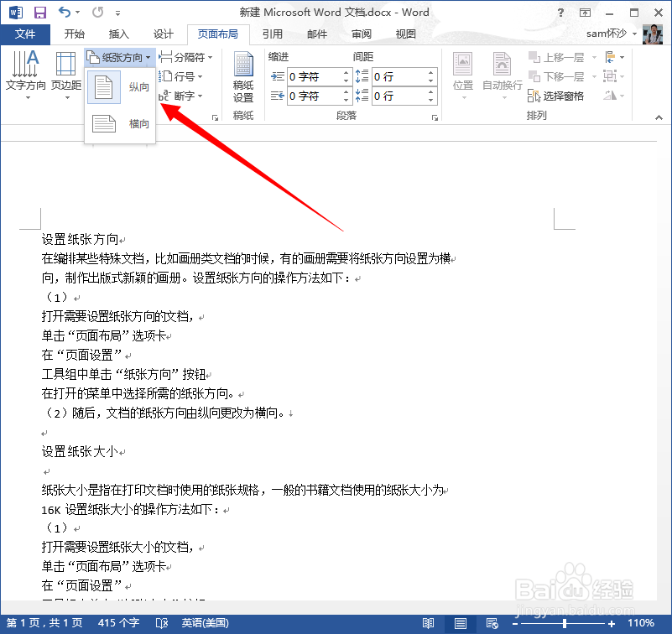This screenshot has height=634, width=672.
Task: Click the right indent field showing 0 字符
Action: 315,96
